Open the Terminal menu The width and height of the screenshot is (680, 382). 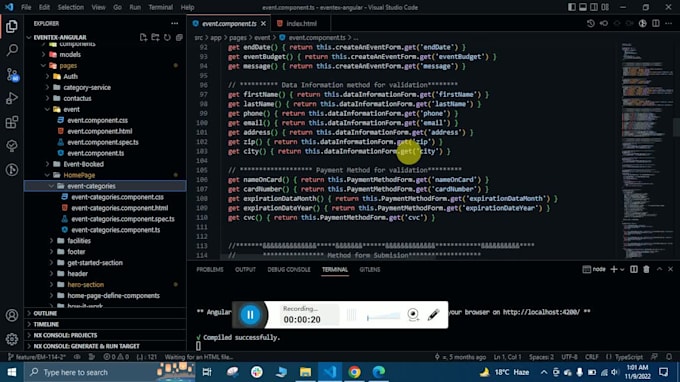tap(160, 7)
